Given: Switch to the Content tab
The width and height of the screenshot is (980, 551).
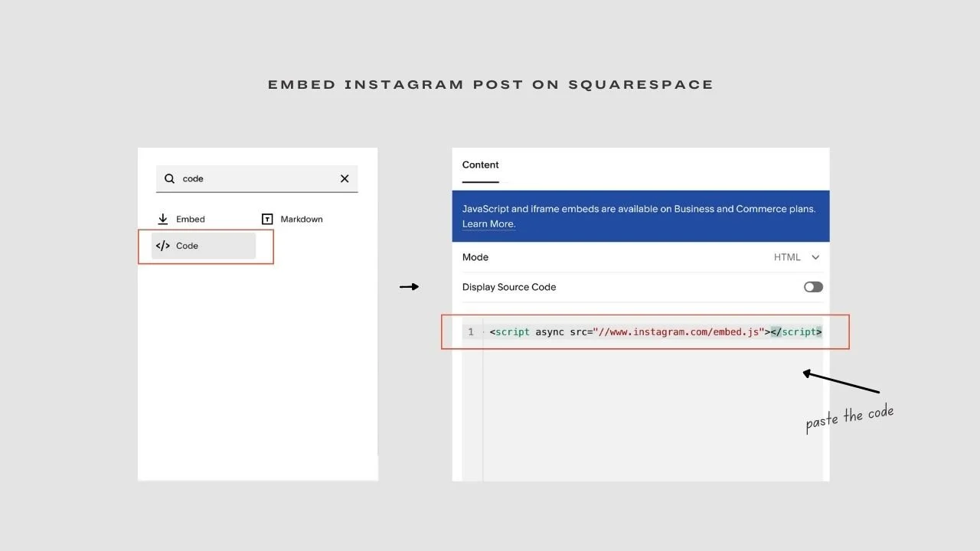Looking at the screenshot, I should click(480, 165).
